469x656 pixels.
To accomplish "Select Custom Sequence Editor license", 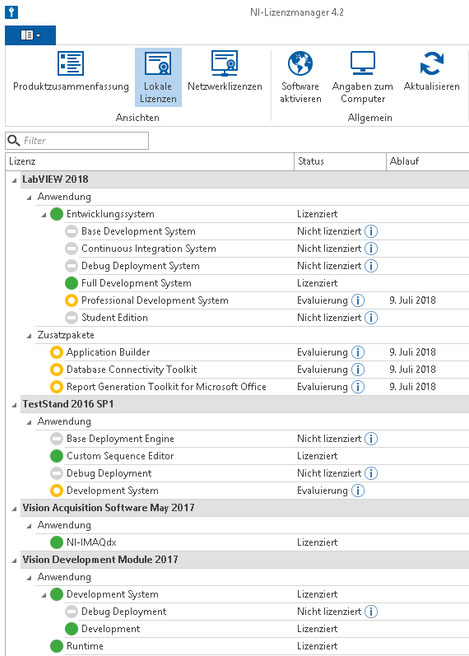I will pyautogui.click(x=259, y=456).
